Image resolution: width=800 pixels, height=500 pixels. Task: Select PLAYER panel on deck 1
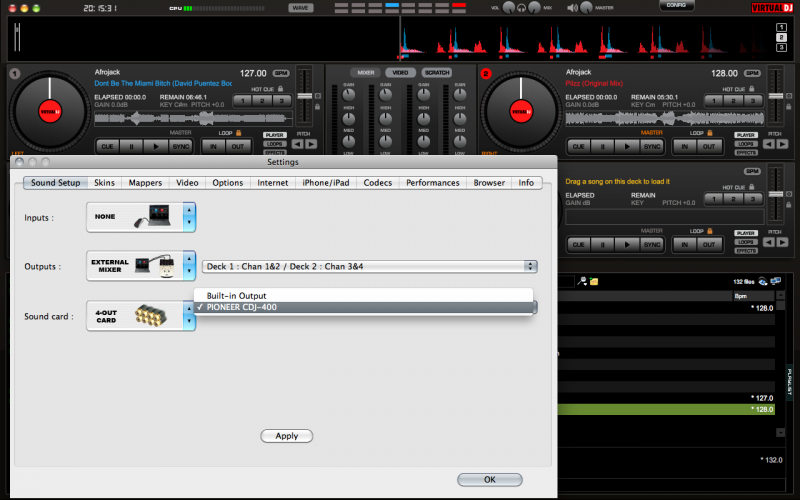[x=274, y=135]
